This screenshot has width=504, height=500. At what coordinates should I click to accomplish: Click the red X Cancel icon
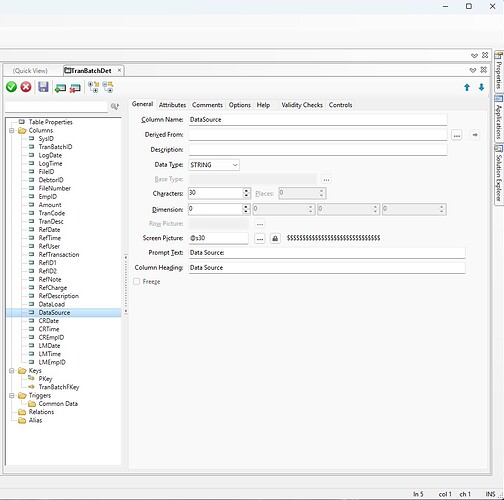point(26,87)
